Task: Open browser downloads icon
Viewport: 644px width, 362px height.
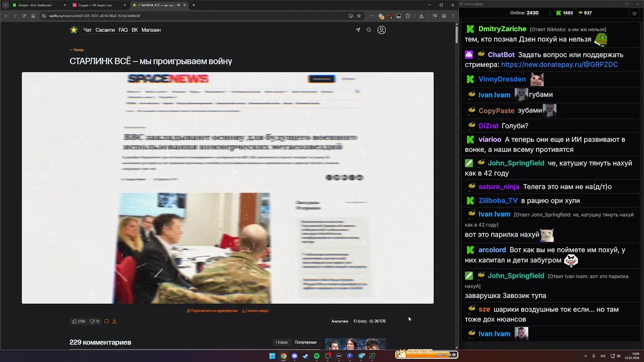Action: click(421, 16)
